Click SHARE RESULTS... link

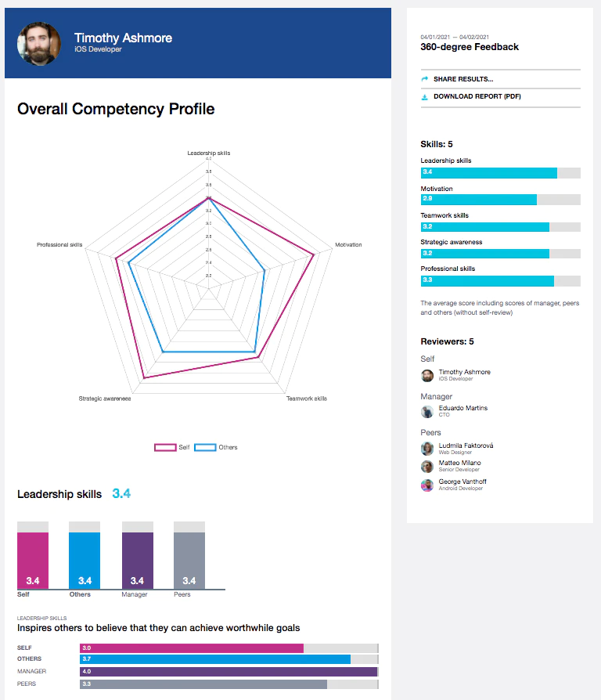pyautogui.click(x=463, y=79)
